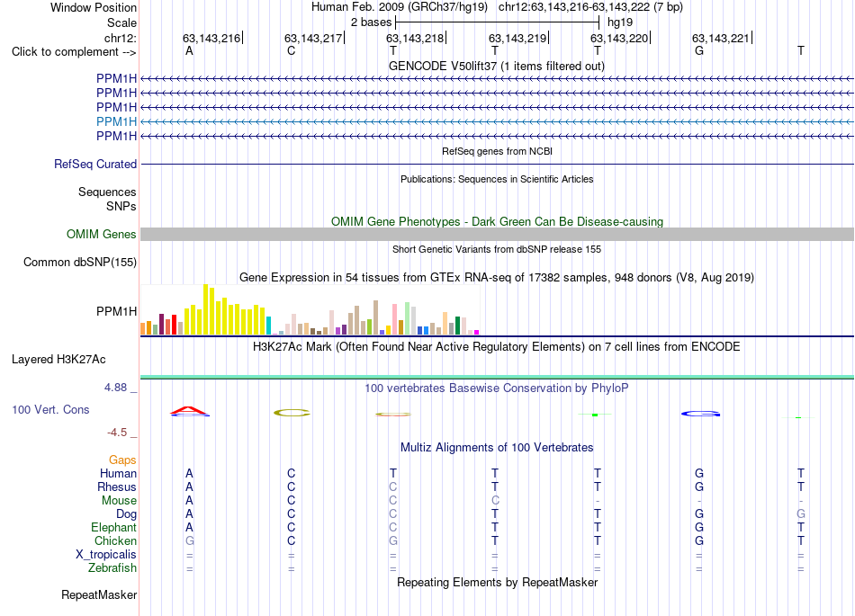Click the magenta last bar in GTEx chart
Image resolution: width=855 pixels, height=616 pixels.
tap(477, 332)
